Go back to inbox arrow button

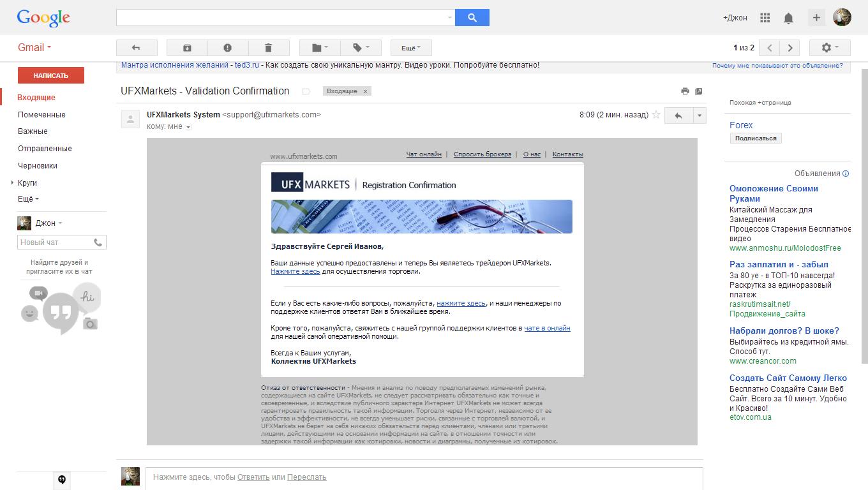(x=135, y=48)
